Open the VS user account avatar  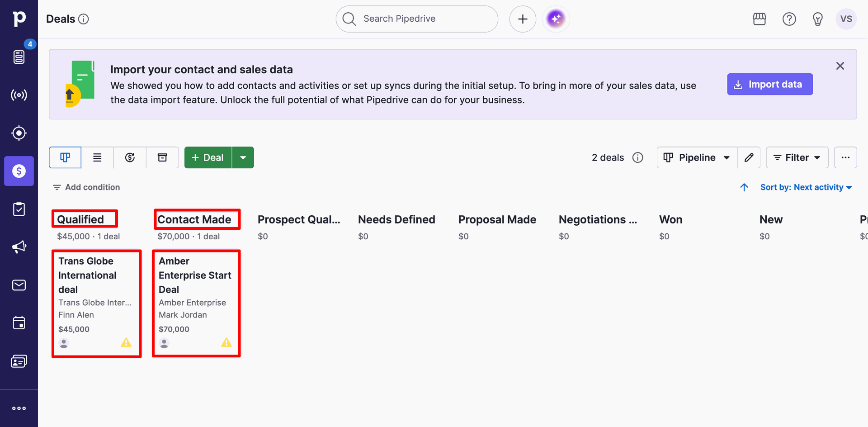[x=846, y=19]
